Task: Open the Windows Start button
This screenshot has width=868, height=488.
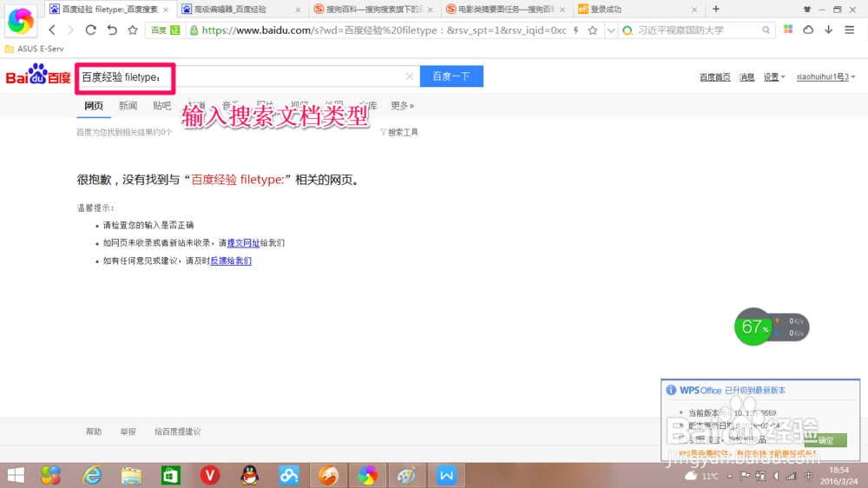Action: point(16,475)
